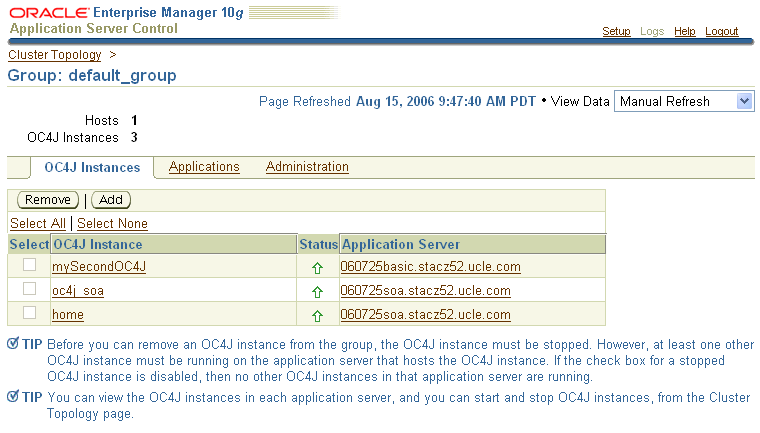Switch to the Administration tab
This screenshot has width=760, height=433.
click(307, 167)
